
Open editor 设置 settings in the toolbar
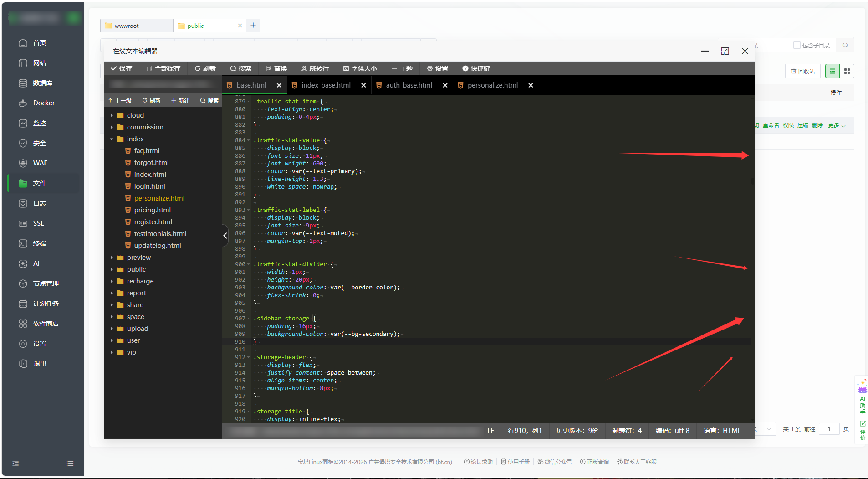click(x=437, y=68)
